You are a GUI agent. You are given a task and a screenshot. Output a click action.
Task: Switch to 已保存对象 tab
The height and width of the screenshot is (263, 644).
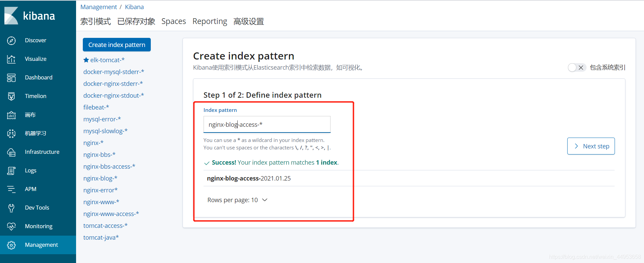pos(136,21)
